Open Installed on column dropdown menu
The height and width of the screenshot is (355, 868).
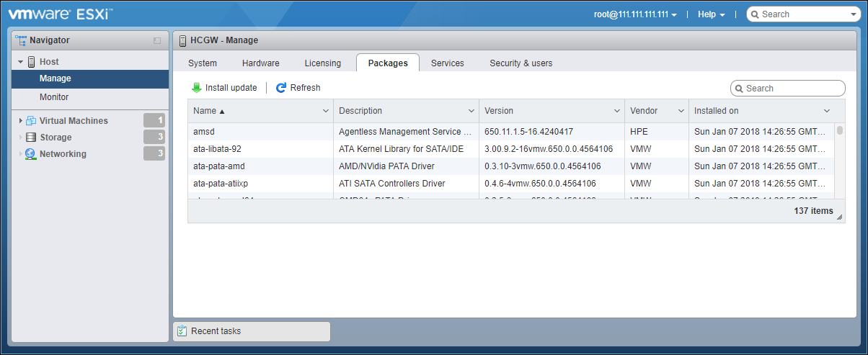click(827, 111)
